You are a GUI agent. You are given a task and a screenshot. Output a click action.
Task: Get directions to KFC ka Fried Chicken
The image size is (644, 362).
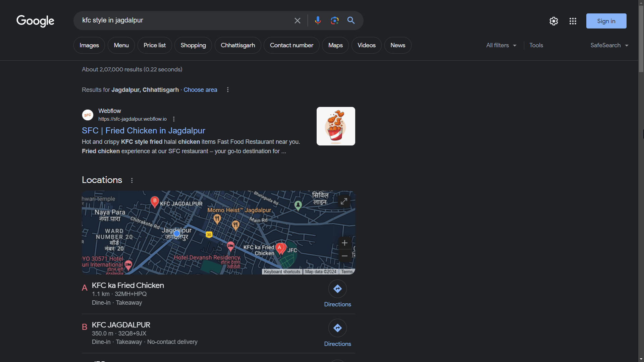coord(337,289)
